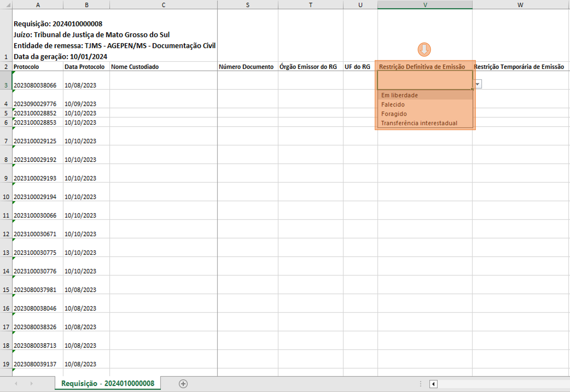Select column T header
The width and height of the screenshot is (570, 392).
(x=311, y=5)
